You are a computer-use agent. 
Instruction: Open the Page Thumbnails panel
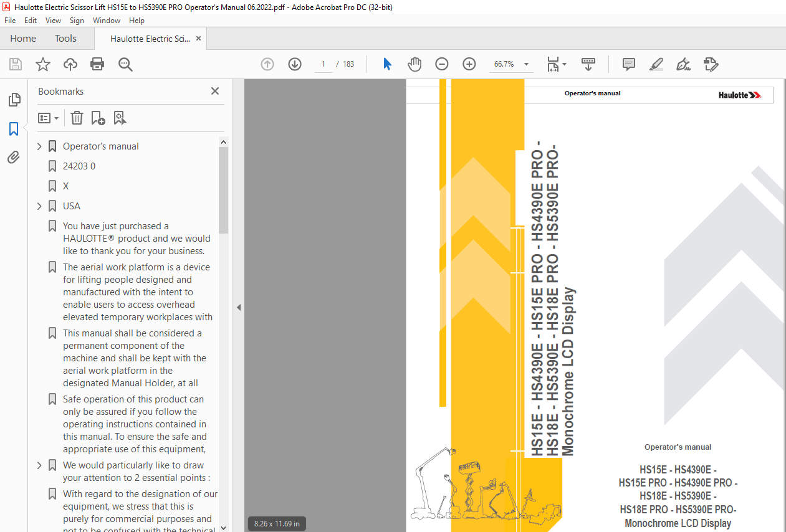[x=14, y=100]
